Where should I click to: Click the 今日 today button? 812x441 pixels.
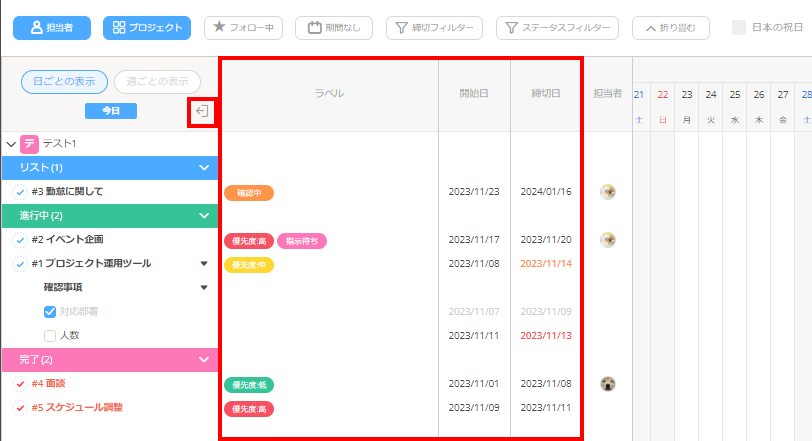tap(111, 111)
